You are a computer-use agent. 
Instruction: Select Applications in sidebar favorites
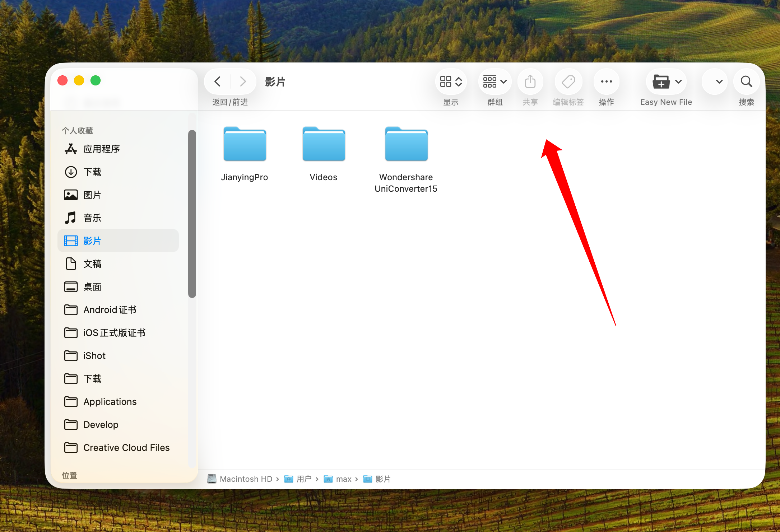(x=110, y=402)
